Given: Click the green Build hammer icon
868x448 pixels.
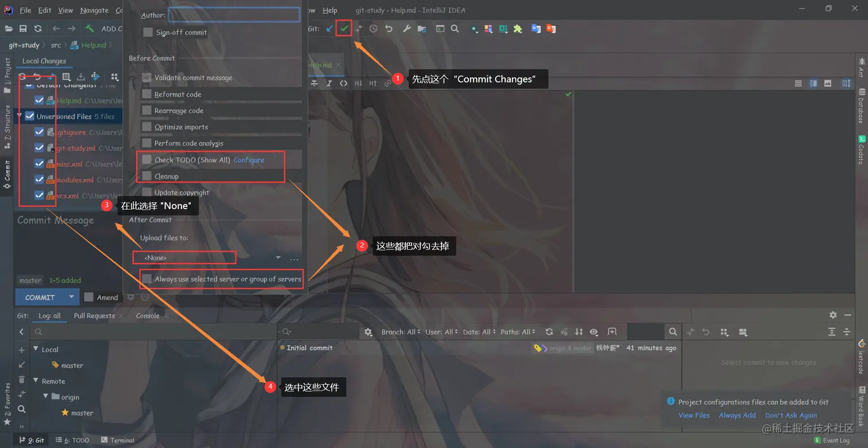Looking at the screenshot, I should tap(90, 28).
